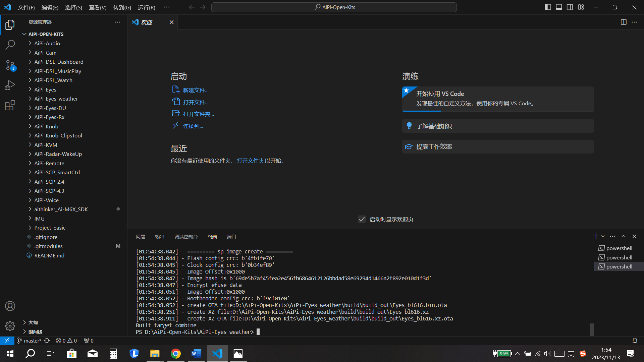Open Google Chrome from the taskbar

pyautogui.click(x=175, y=354)
